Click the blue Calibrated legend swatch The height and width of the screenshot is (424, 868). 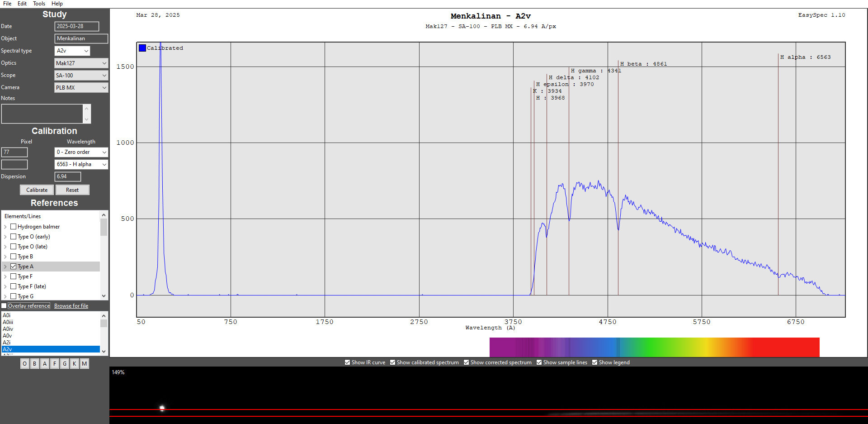142,48
